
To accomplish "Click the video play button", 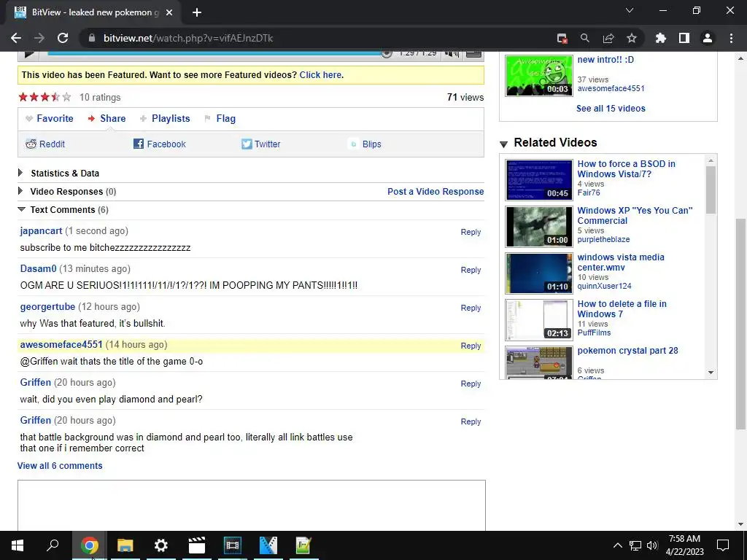I will [x=28, y=54].
